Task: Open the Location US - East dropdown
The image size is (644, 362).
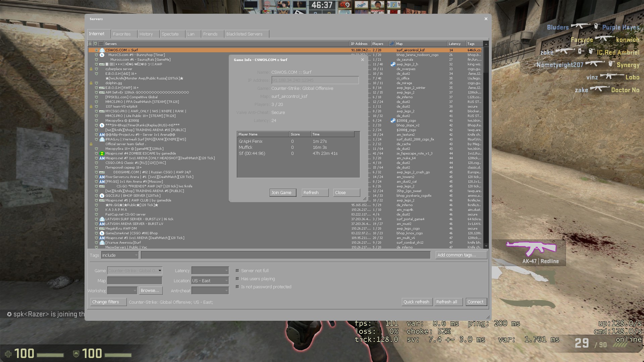Action: coord(210,281)
